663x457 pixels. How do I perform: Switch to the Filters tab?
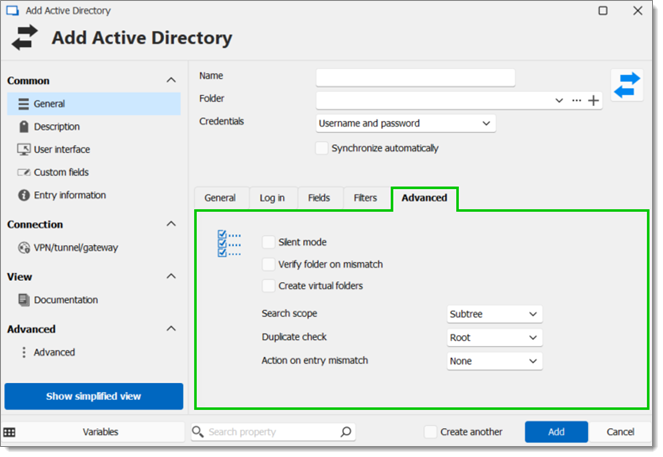coord(365,198)
